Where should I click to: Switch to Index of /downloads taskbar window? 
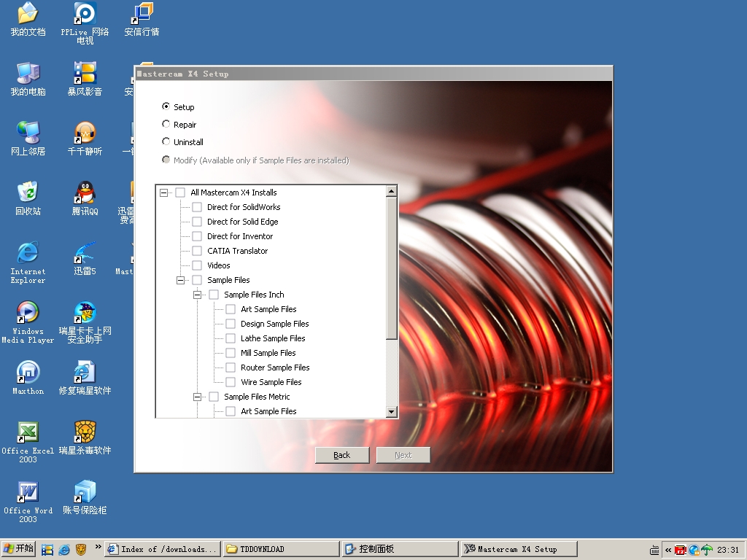pyautogui.click(x=163, y=549)
